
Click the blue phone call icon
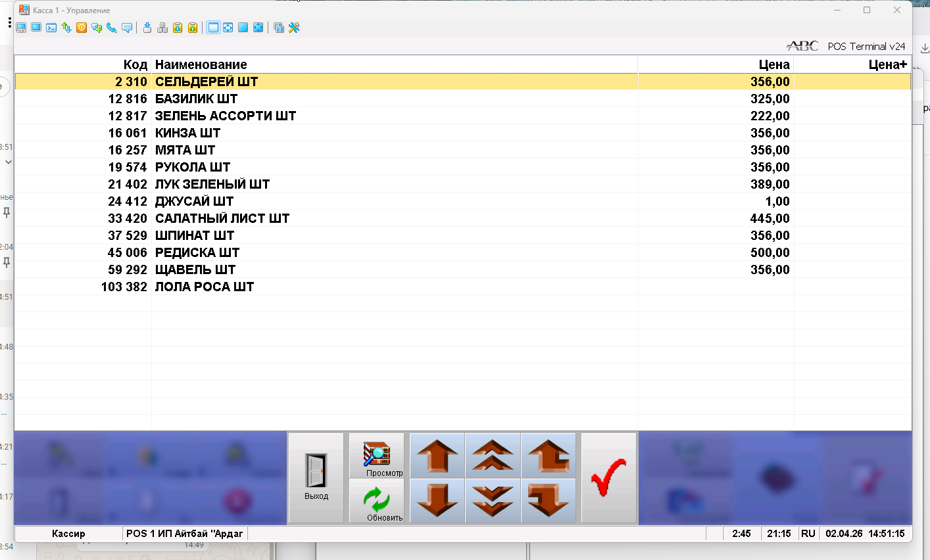pos(112,28)
